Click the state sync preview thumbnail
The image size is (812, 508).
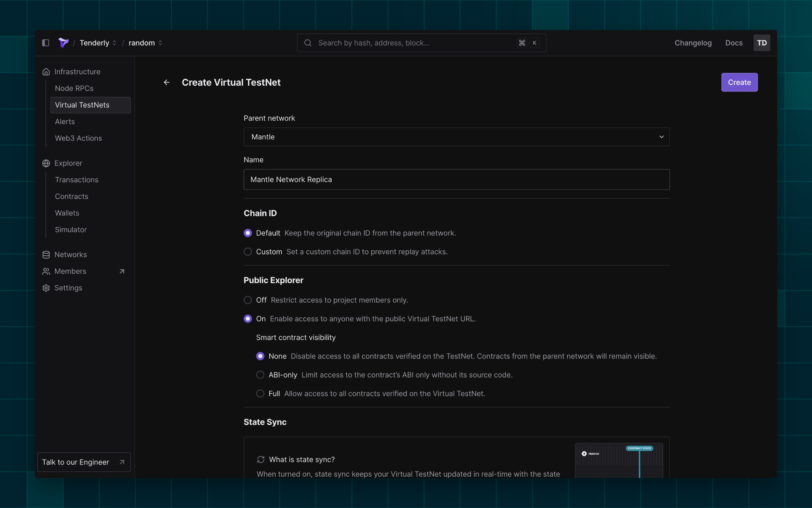coord(619,460)
